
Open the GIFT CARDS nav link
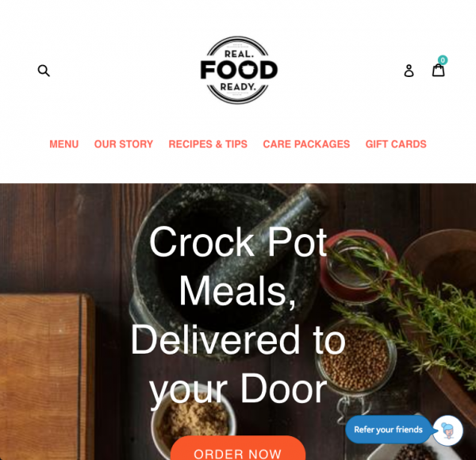pyautogui.click(x=396, y=144)
